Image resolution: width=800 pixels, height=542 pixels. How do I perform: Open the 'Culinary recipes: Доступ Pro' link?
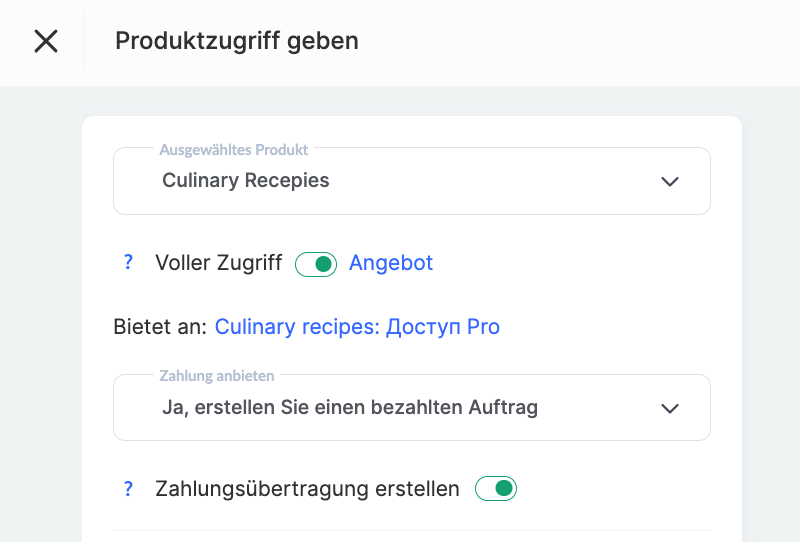357,327
